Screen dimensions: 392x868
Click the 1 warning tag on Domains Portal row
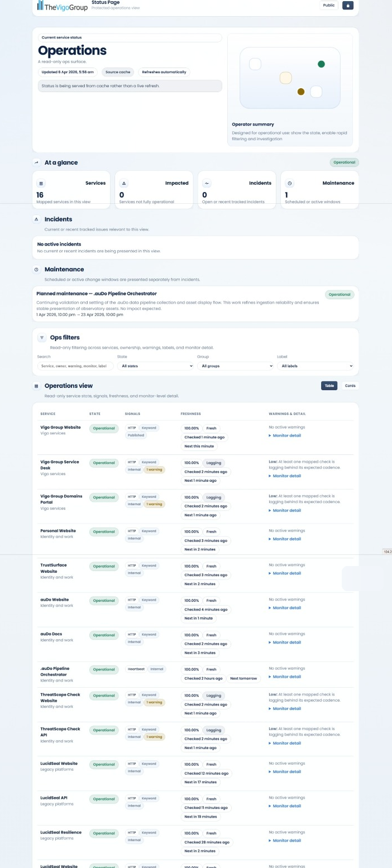pyautogui.click(x=154, y=504)
